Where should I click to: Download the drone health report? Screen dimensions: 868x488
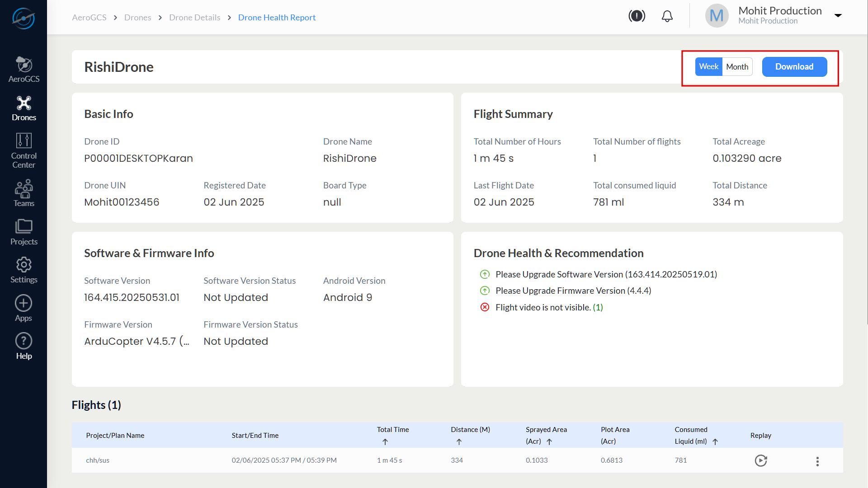pos(794,67)
